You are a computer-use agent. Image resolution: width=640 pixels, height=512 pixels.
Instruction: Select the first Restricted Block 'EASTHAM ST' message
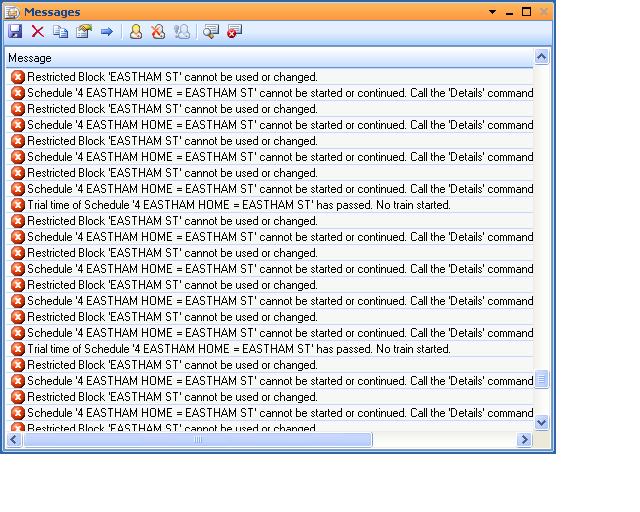coord(172,77)
